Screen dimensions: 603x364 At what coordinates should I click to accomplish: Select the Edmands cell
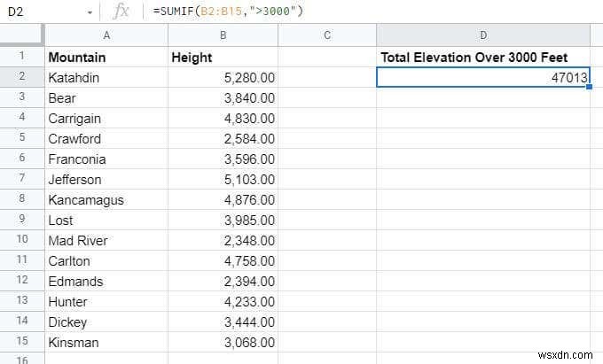[x=106, y=281]
